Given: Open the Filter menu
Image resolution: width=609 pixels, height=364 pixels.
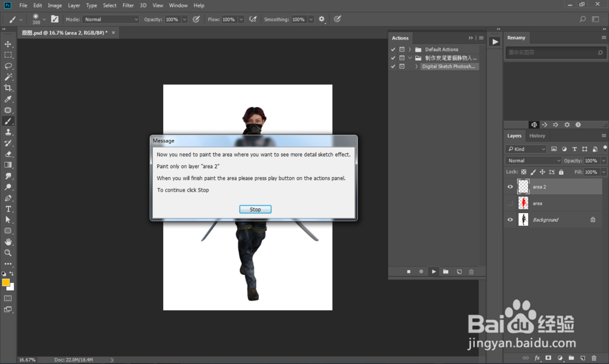Looking at the screenshot, I should pyautogui.click(x=128, y=5).
